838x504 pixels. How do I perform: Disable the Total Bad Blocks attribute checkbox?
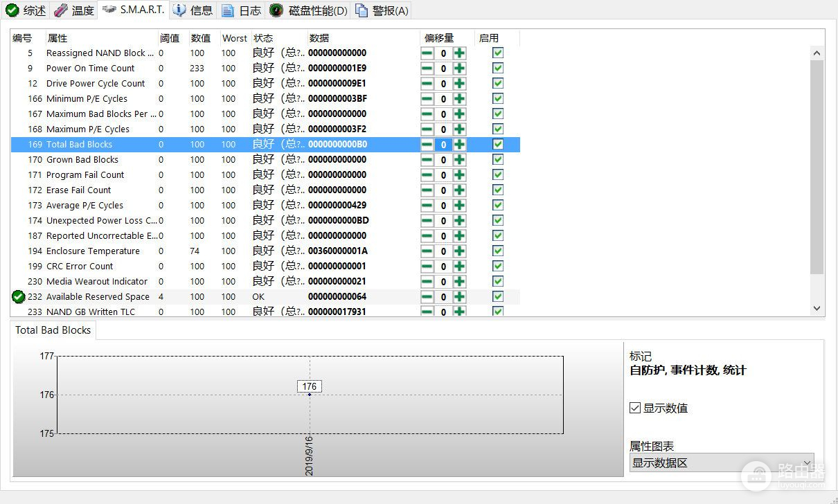point(498,145)
